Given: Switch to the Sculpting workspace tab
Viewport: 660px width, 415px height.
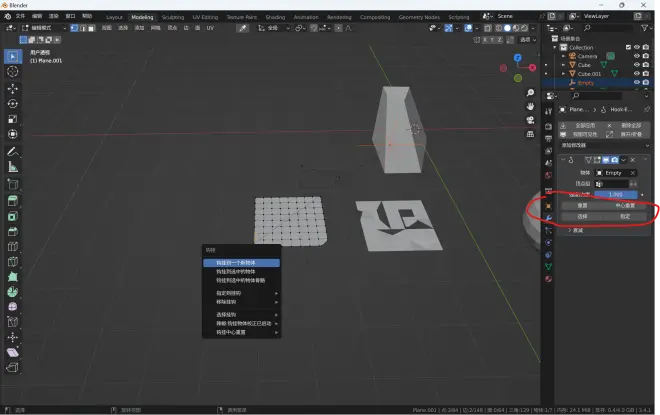Looking at the screenshot, I should 173,17.
